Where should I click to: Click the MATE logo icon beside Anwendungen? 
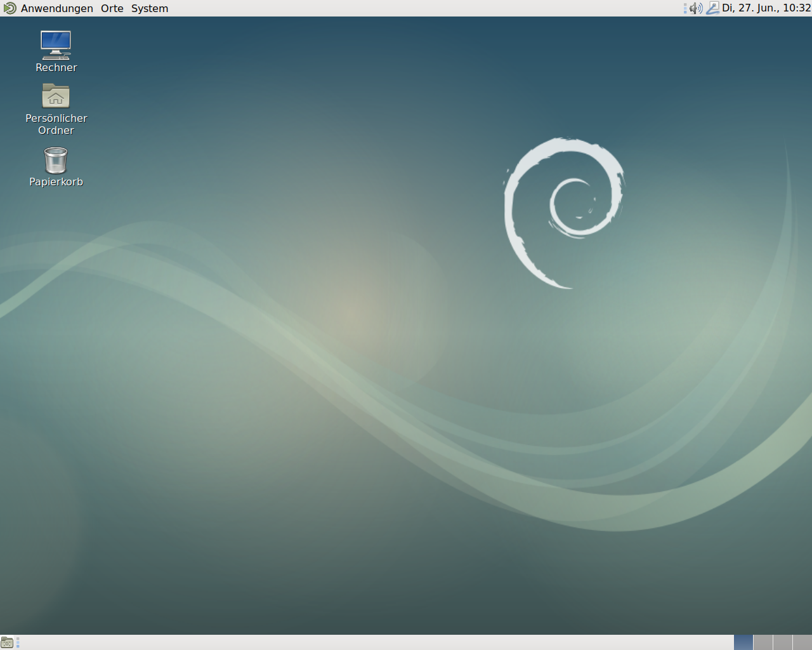[x=10, y=8]
